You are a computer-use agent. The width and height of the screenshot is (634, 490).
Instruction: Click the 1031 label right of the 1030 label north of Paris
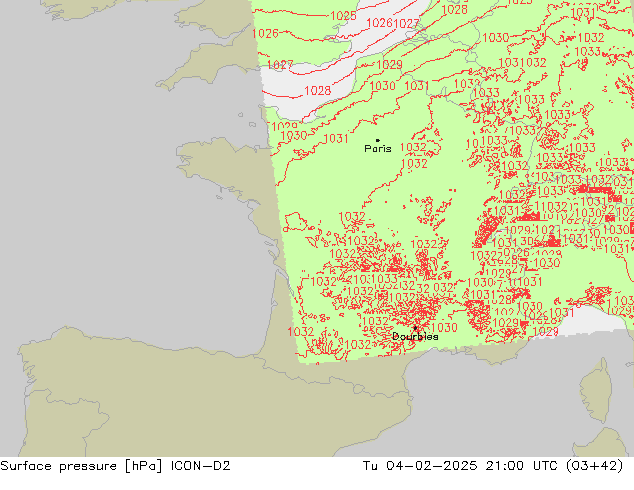pos(416,86)
